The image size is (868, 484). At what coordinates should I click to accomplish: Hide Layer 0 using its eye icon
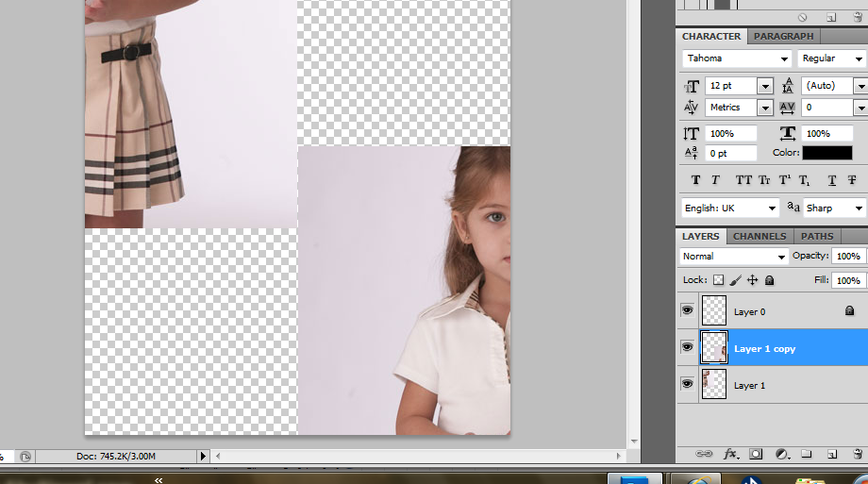pyautogui.click(x=687, y=310)
